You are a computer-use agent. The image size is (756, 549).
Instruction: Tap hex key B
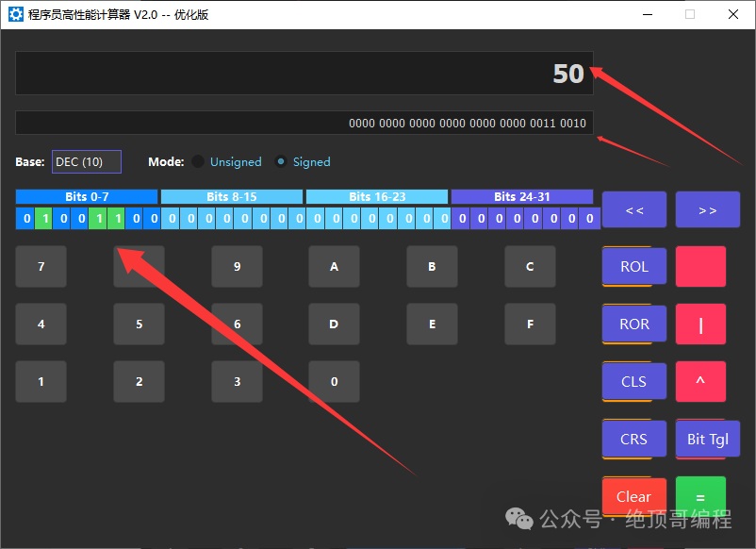click(x=432, y=266)
